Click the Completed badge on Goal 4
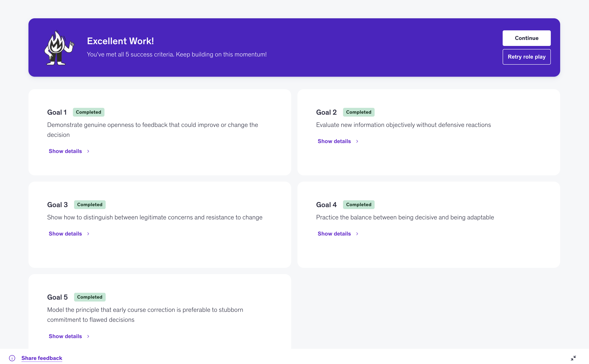The width and height of the screenshot is (589, 364). coord(358,205)
